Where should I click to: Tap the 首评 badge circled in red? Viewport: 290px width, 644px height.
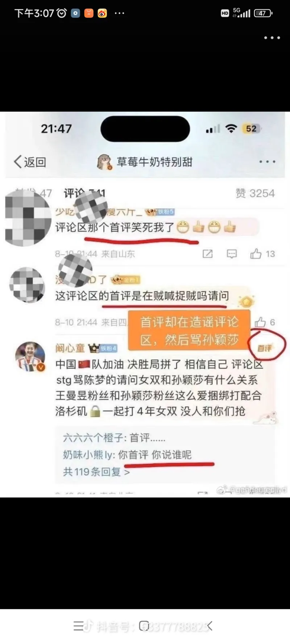(265, 348)
